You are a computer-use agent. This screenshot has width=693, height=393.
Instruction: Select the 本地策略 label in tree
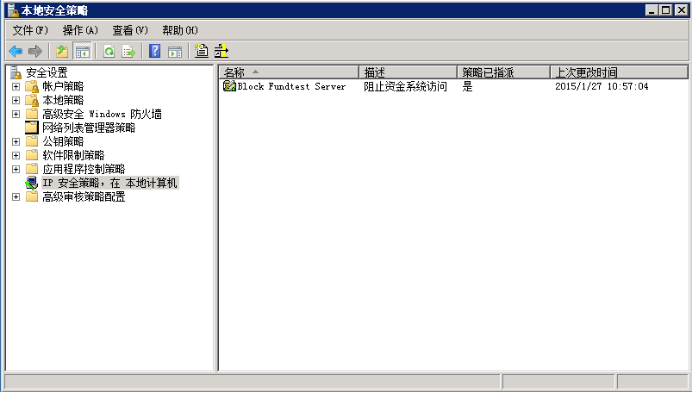tap(63, 100)
